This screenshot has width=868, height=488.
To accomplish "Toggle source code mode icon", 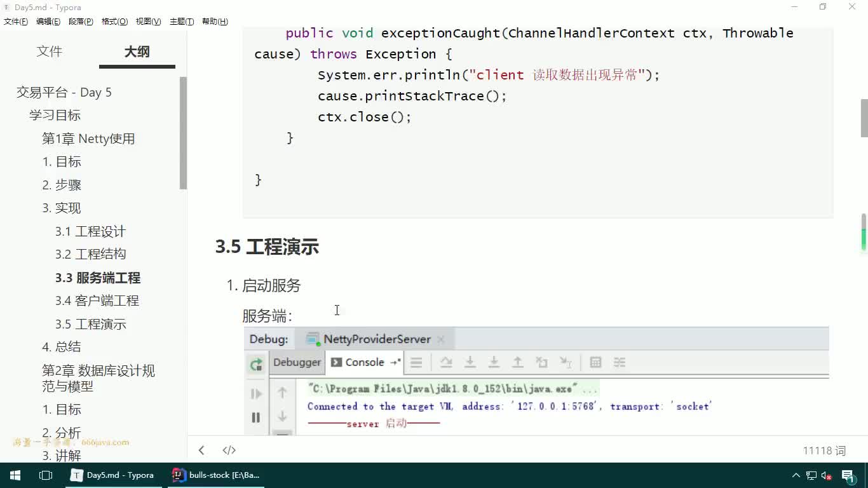I will (229, 451).
